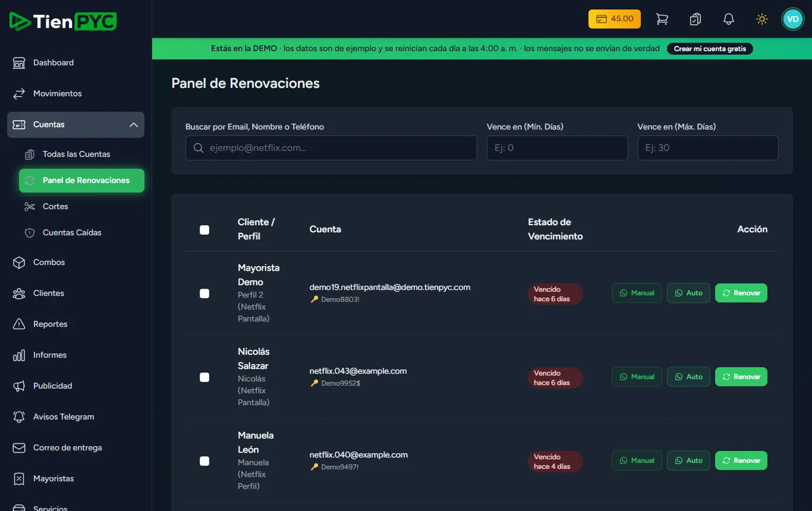The width and height of the screenshot is (812, 511).
Task: Click email netflix.043@example.com
Action: 358,371
